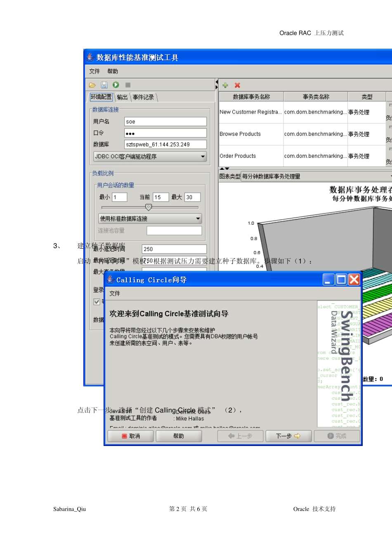
Task: Click the 取消 button in wizard
Action: [131, 436]
